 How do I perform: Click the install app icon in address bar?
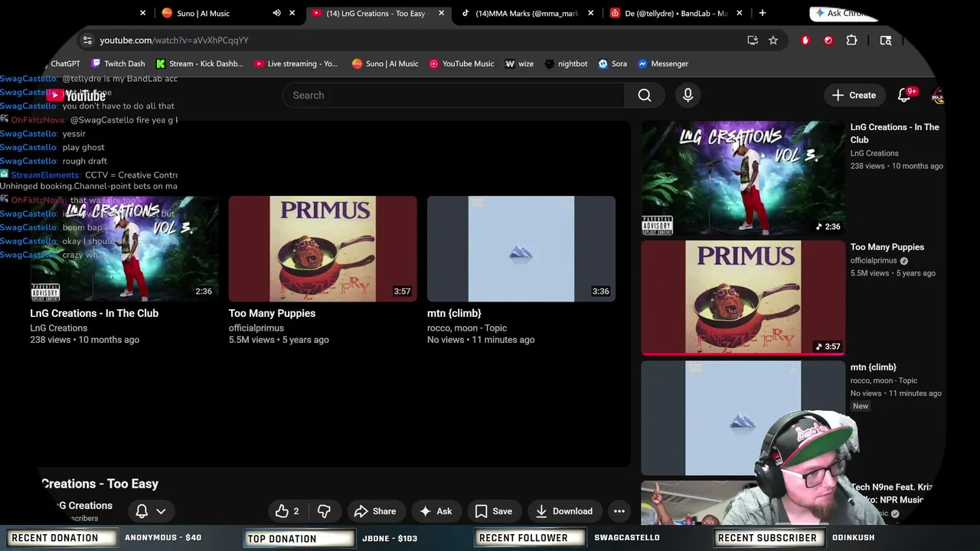pyautogui.click(x=753, y=41)
